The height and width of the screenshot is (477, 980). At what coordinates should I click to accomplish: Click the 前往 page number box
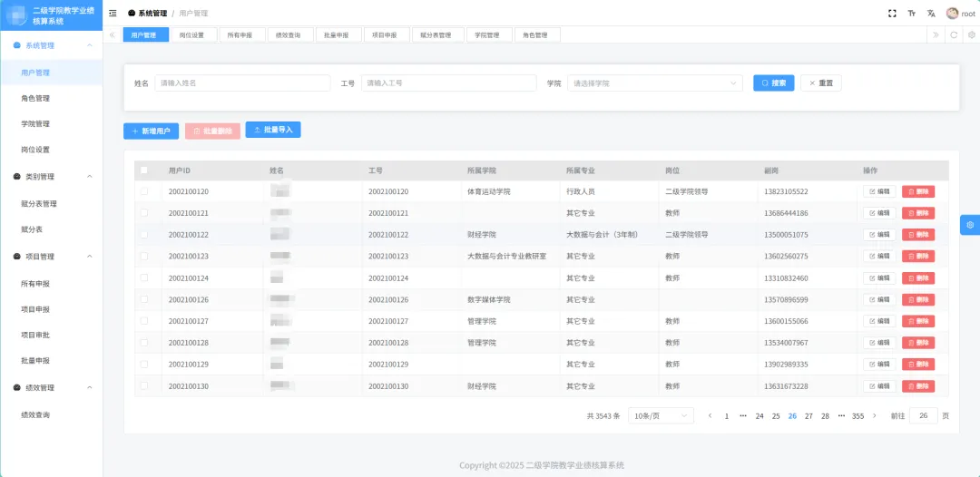pyautogui.click(x=924, y=416)
